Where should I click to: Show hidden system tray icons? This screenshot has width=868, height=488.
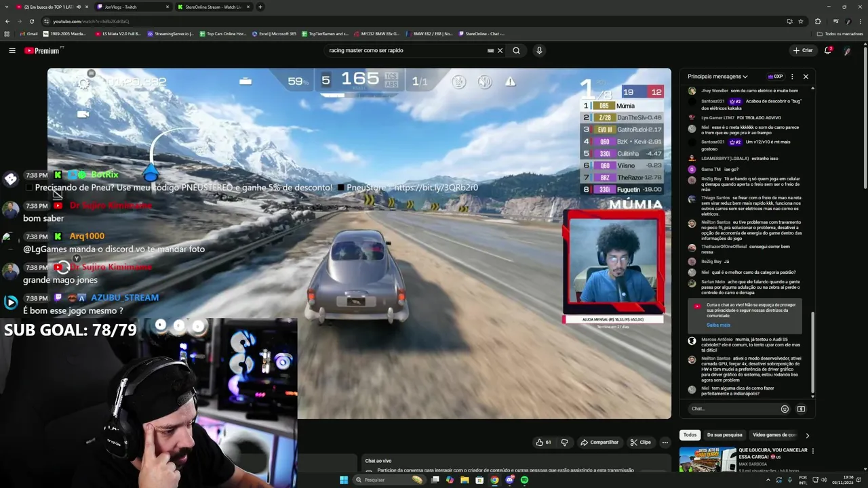tap(768, 480)
